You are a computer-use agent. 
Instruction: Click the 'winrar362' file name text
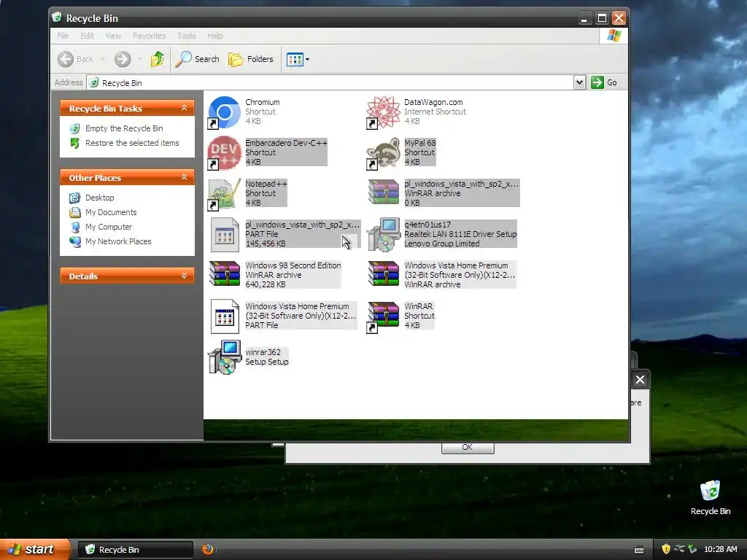click(x=263, y=352)
